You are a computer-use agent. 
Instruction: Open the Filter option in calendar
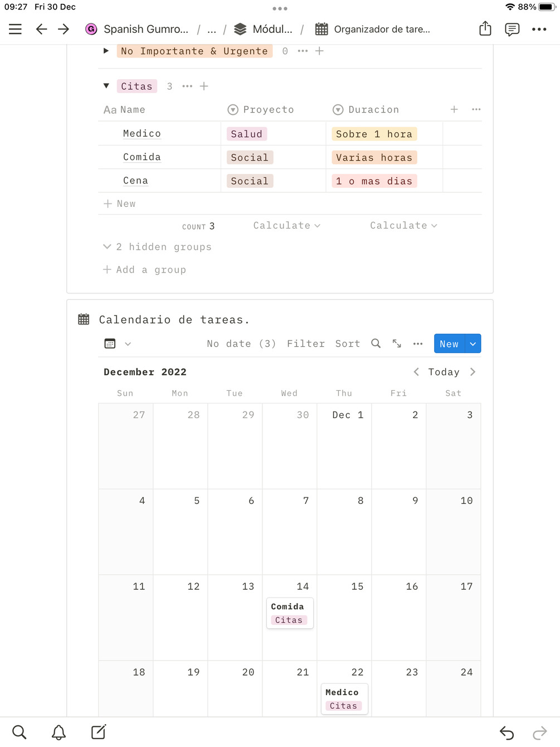tap(305, 343)
